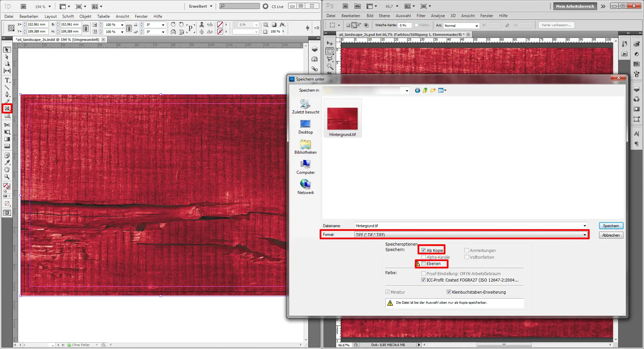
Task: Activate the Zoom tool in InDesign
Action: click(7, 177)
